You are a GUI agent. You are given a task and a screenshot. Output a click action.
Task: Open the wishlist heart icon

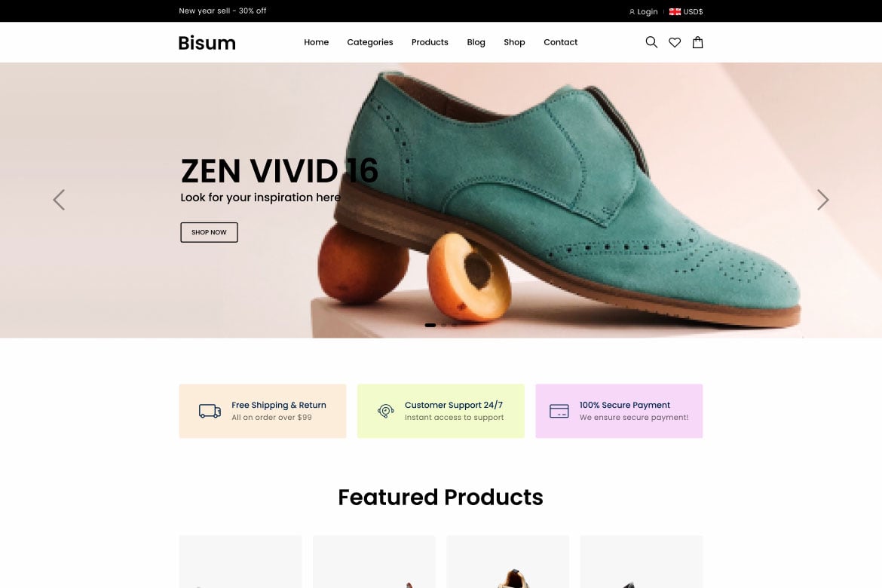coord(675,42)
